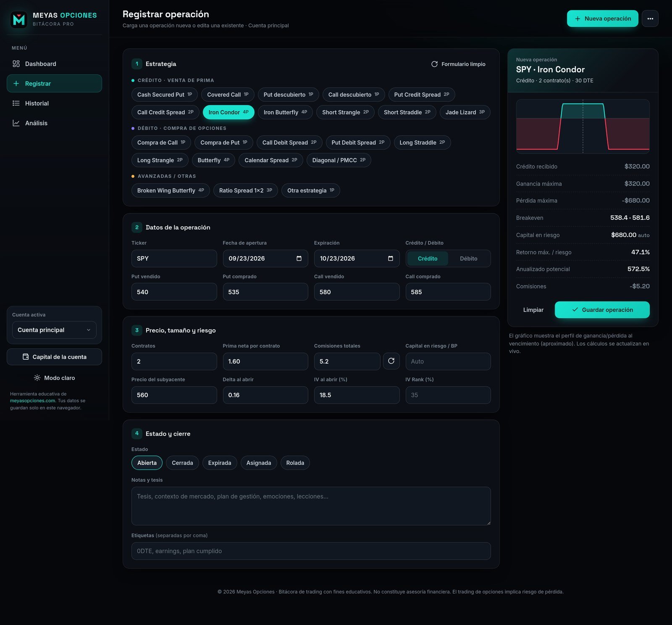The height and width of the screenshot is (625, 672).
Task: Select the Iron Condor strategy chip
Action: pyautogui.click(x=228, y=112)
